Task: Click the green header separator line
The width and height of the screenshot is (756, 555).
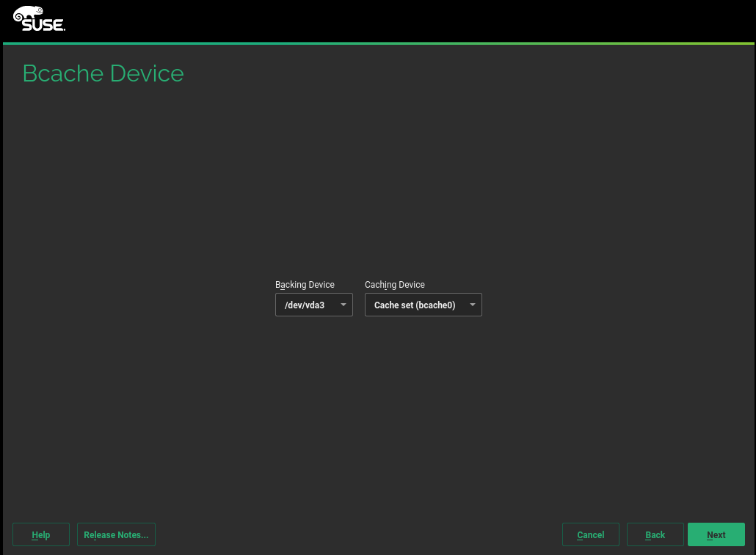Action: click(x=378, y=43)
